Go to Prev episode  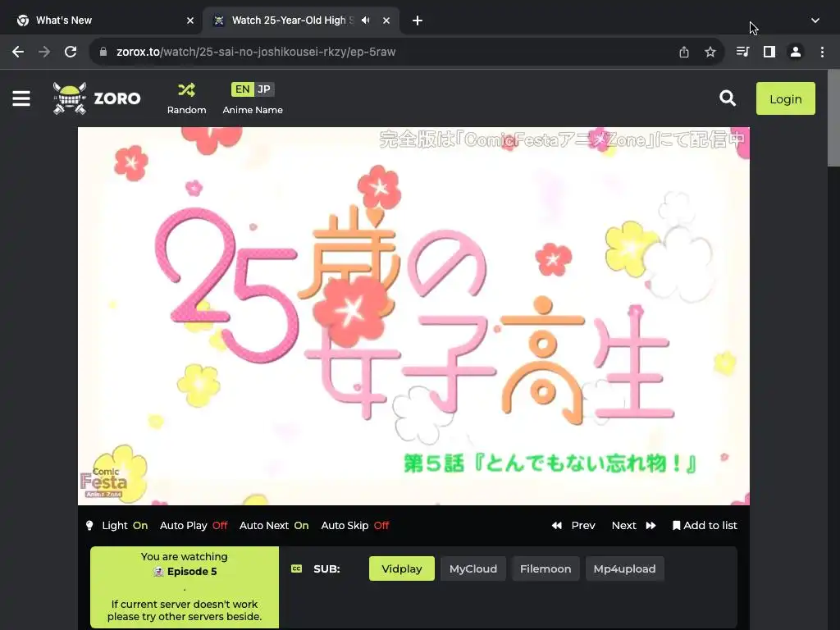(x=573, y=526)
